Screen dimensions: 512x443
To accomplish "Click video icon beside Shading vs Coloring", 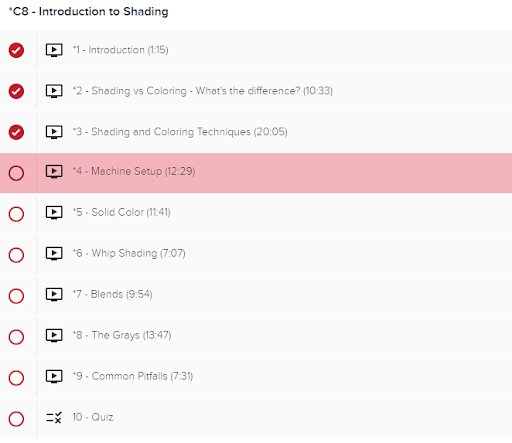I will coord(54,91).
